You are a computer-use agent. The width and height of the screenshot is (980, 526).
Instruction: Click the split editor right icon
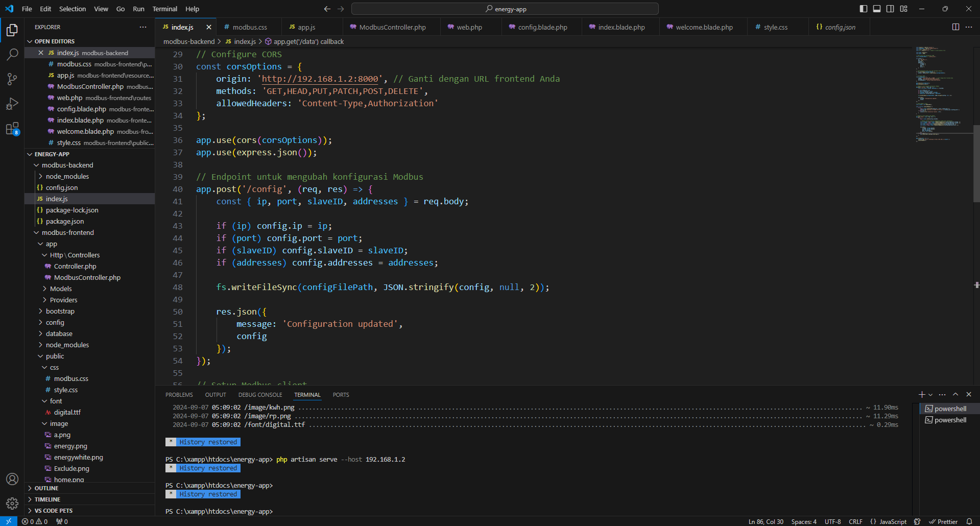pos(955,27)
